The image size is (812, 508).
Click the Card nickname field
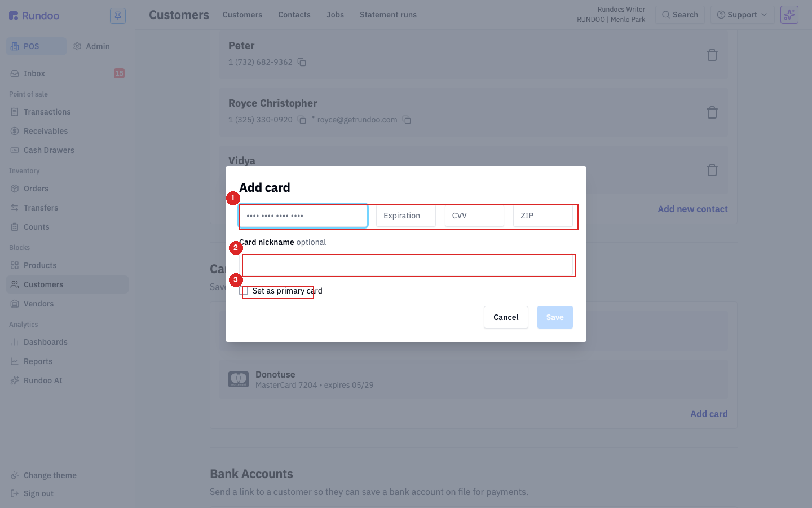[x=406, y=265]
